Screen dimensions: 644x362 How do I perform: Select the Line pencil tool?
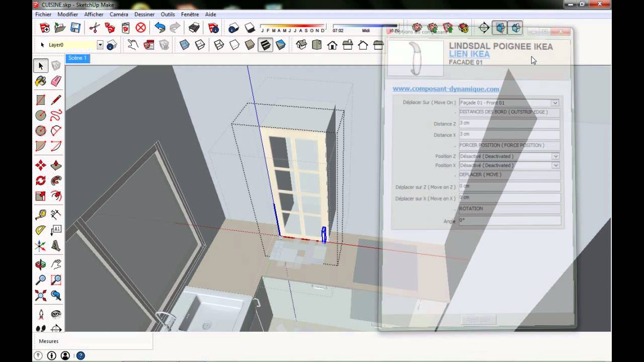tap(56, 100)
